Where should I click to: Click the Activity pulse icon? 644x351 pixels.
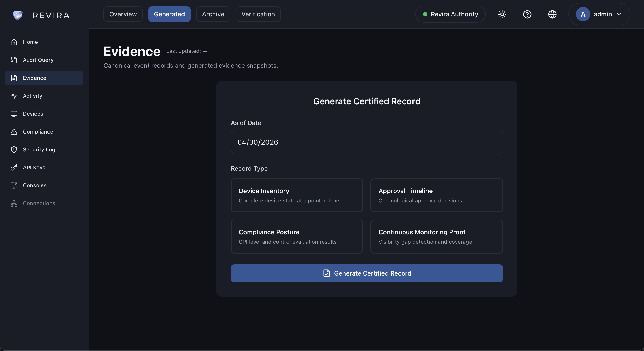[14, 96]
